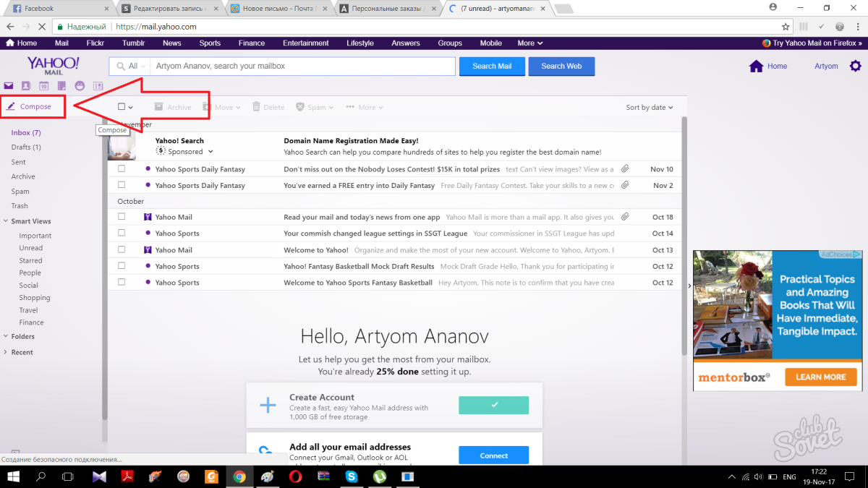
Task: Expand the Folders section
Action: pos(6,336)
